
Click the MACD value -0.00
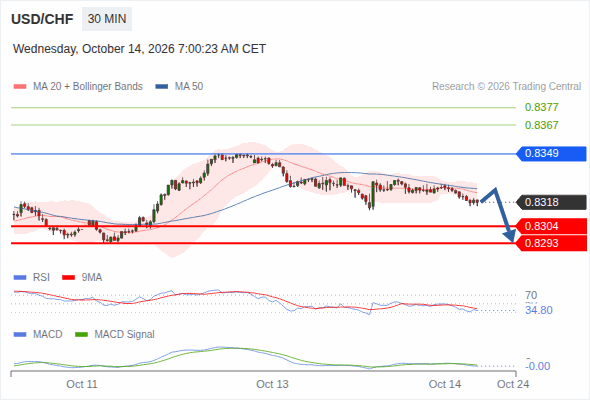(538, 366)
